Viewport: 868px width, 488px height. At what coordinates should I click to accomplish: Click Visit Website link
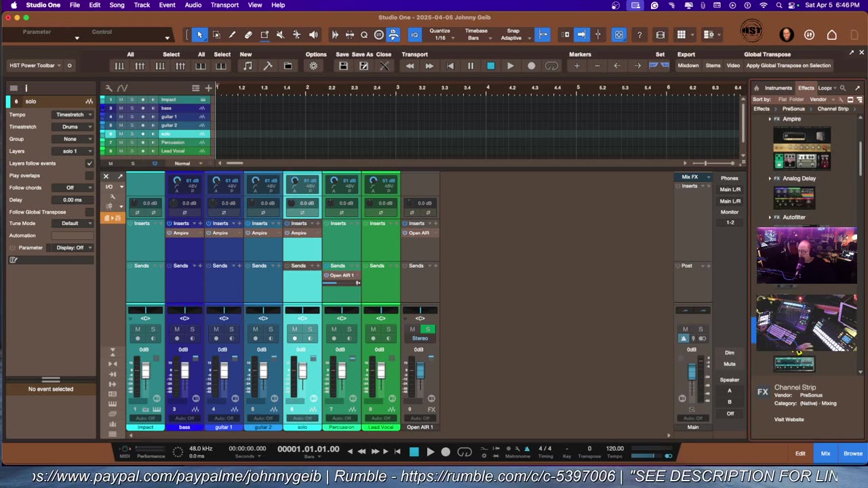click(789, 420)
